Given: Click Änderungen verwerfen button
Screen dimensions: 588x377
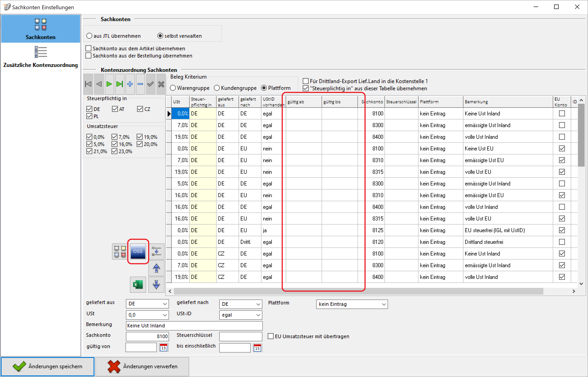Looking at the screenshot, I should (x=142, y=366).
